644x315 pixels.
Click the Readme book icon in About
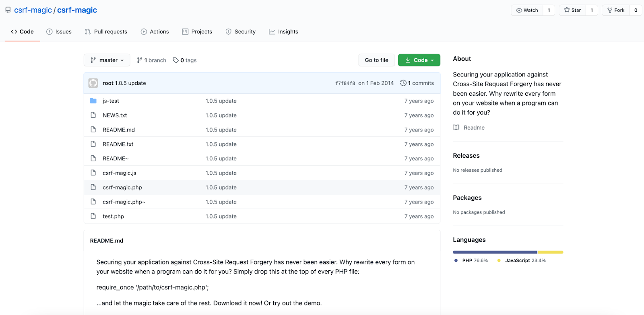[x=456, y=128]
